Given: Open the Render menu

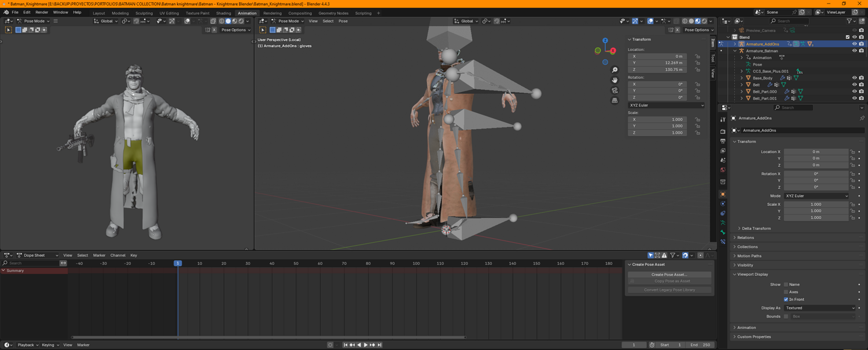Looking at the screenshot, I should pos(42,12).
